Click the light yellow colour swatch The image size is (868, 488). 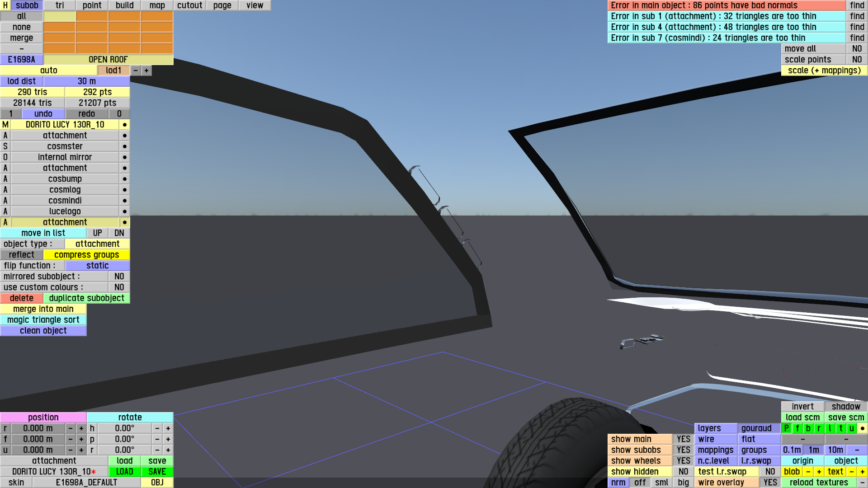click(x=59, y=16)
